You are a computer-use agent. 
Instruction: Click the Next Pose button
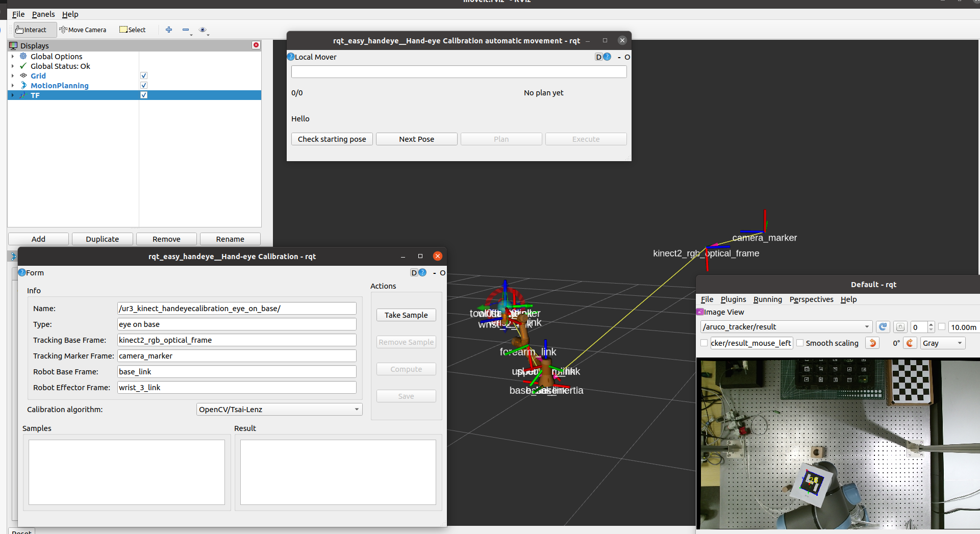pyautogui.click(x=417, y=139)
